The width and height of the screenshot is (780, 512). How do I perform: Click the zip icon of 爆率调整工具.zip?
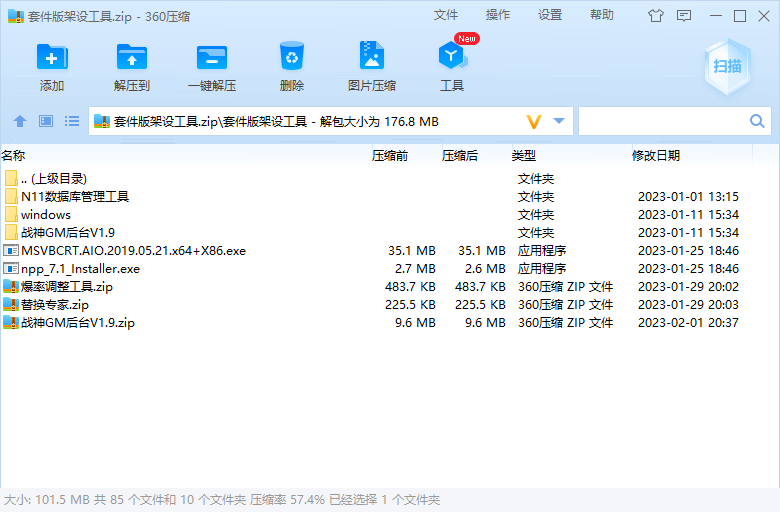tap(11, 286)
